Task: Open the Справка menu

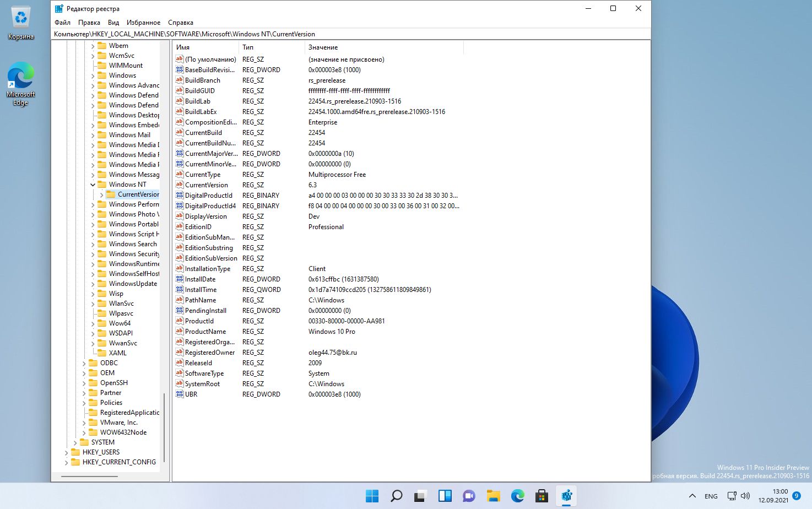Action: (181, 23)
